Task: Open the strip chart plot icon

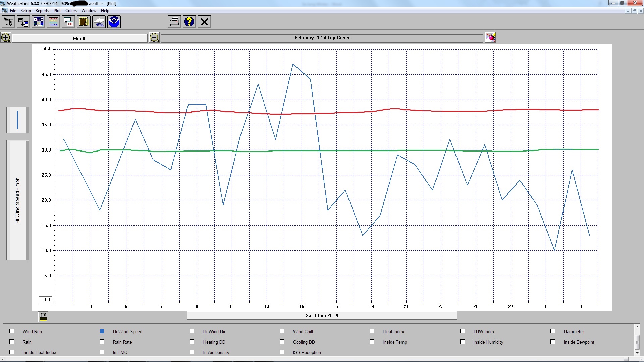Action: point(54,22)
